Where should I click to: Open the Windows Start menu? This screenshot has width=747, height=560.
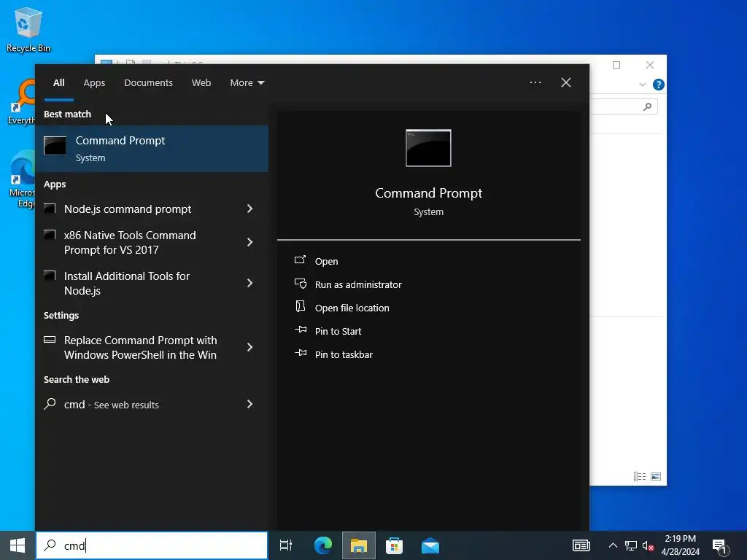coord(18,545)
